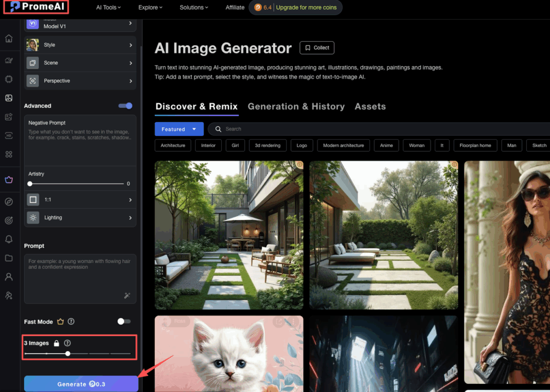Filter by Girl tag

click(235, 146)
